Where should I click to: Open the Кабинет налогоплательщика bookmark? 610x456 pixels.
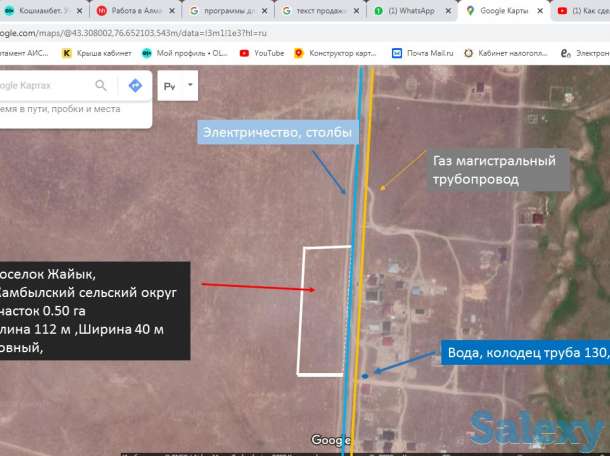[506, 53]
